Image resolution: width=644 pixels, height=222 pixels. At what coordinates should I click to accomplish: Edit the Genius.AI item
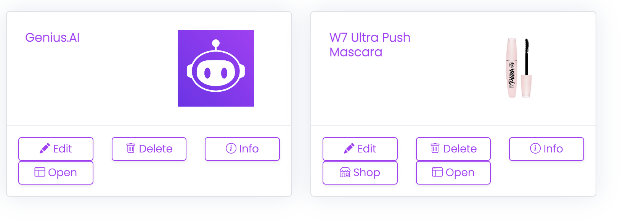56,149
